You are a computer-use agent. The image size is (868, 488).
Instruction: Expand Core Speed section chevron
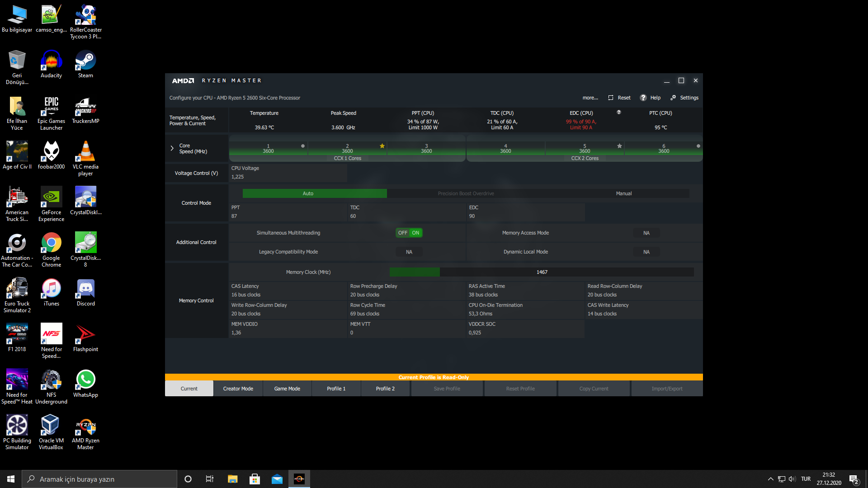tap(172, 148)
